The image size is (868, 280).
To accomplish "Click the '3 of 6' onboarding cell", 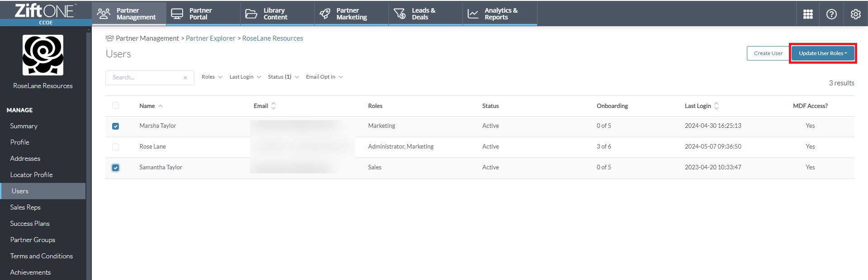I will click(604, 147).
